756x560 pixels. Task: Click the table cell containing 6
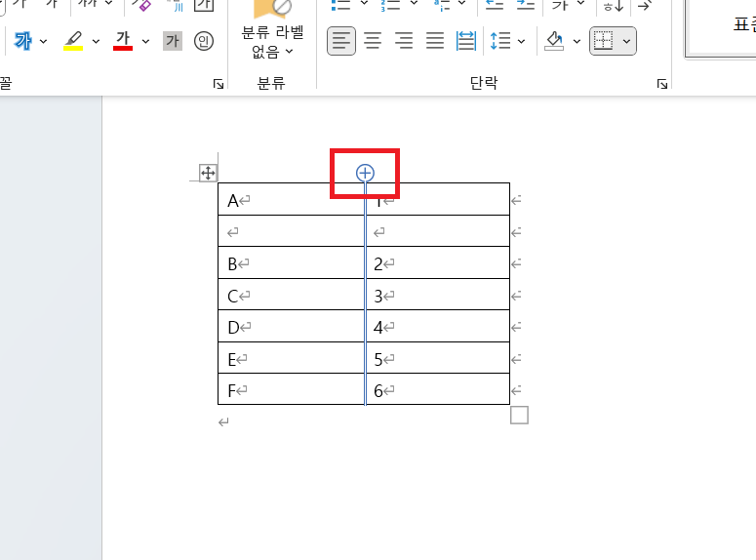tap(438, 389)
